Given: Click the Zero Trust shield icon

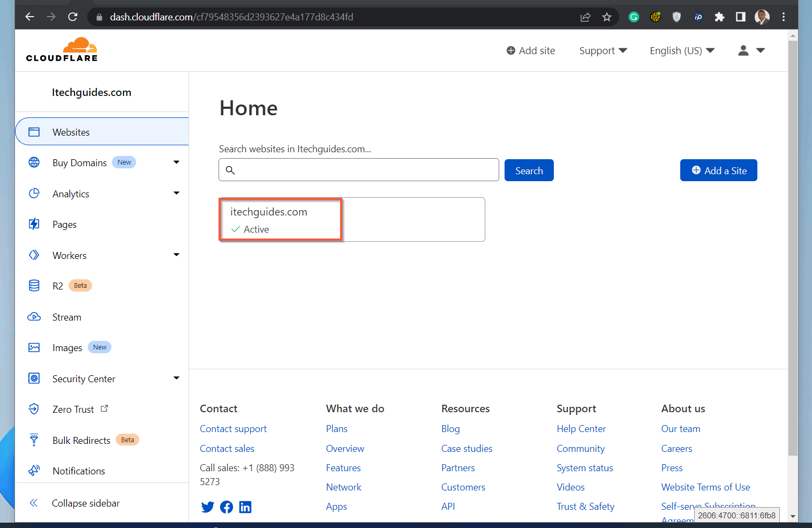Looking at the screenshot, I should pyautogui.click(x=34, y=409).
